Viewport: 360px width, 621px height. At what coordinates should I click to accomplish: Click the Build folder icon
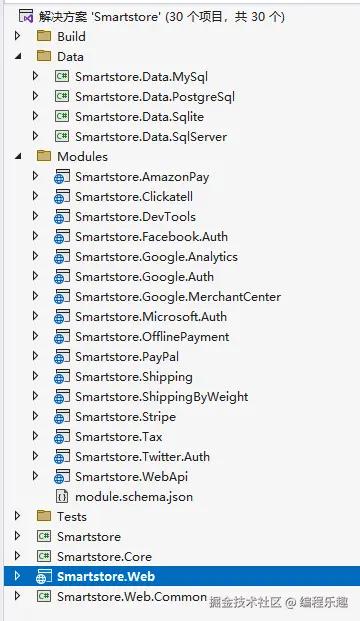(44, 36)
